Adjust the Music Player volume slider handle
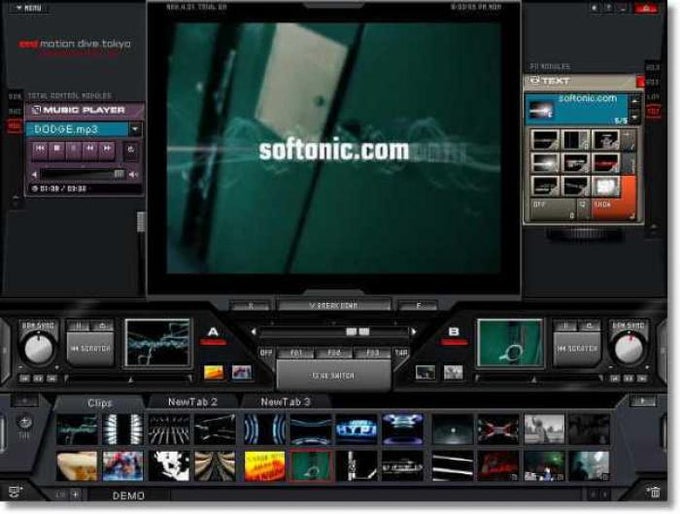 pyautogui.click(x=119, y=174)
